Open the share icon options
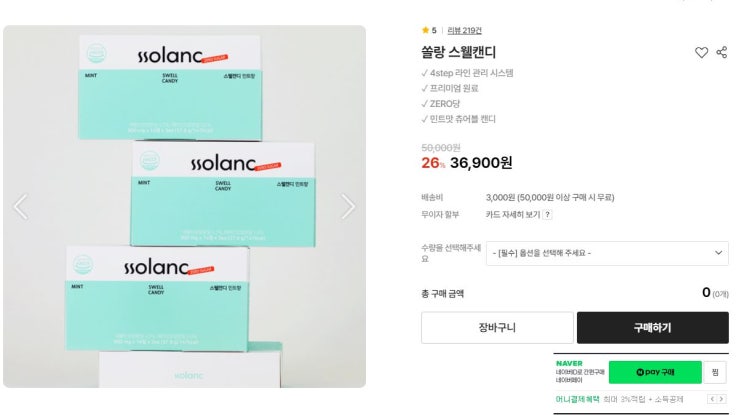 coord(722,52)
